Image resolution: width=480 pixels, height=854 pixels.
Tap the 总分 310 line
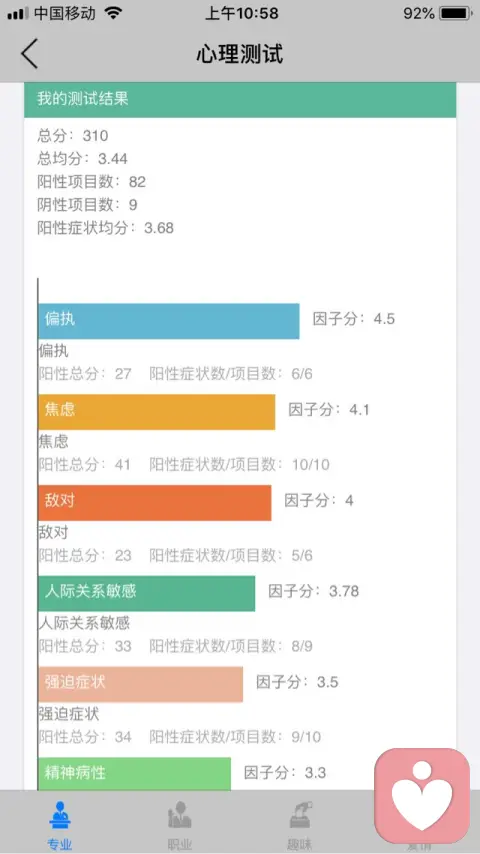tap(72, 135)
